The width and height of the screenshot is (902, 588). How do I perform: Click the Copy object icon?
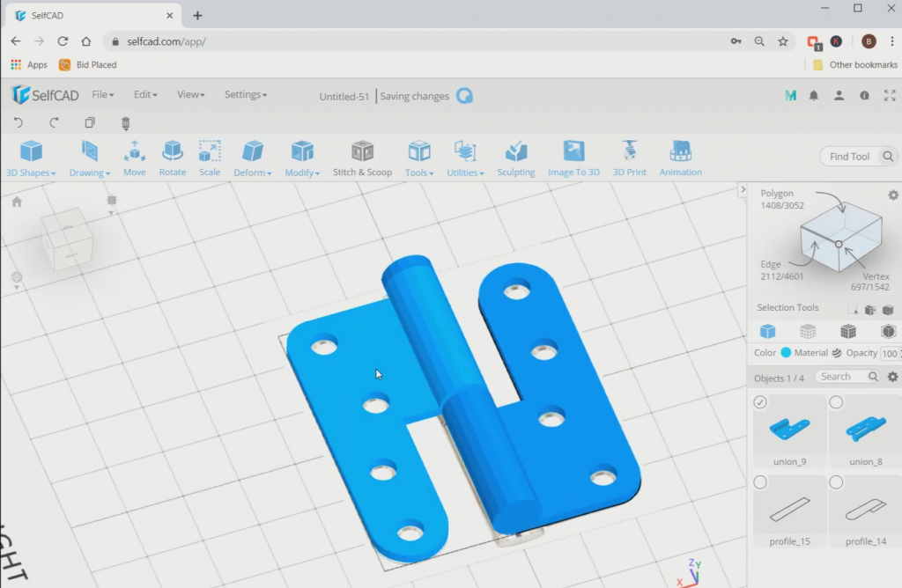click(90, 122)
